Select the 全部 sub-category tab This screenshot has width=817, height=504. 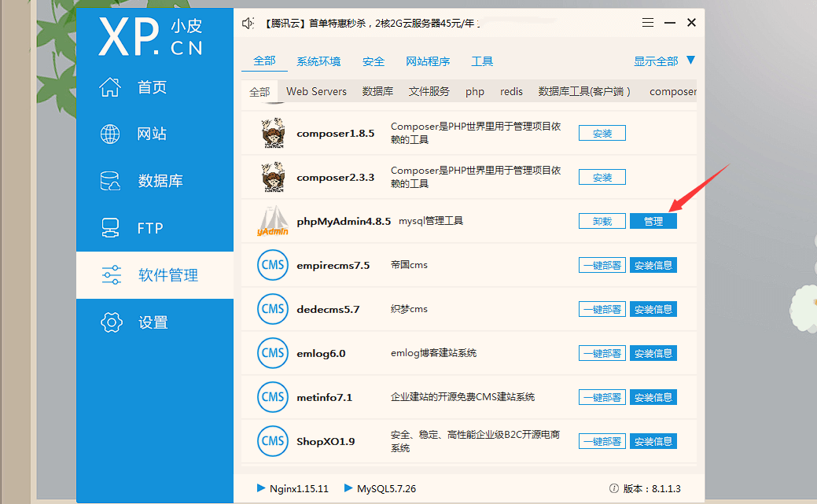pos(259,92)
